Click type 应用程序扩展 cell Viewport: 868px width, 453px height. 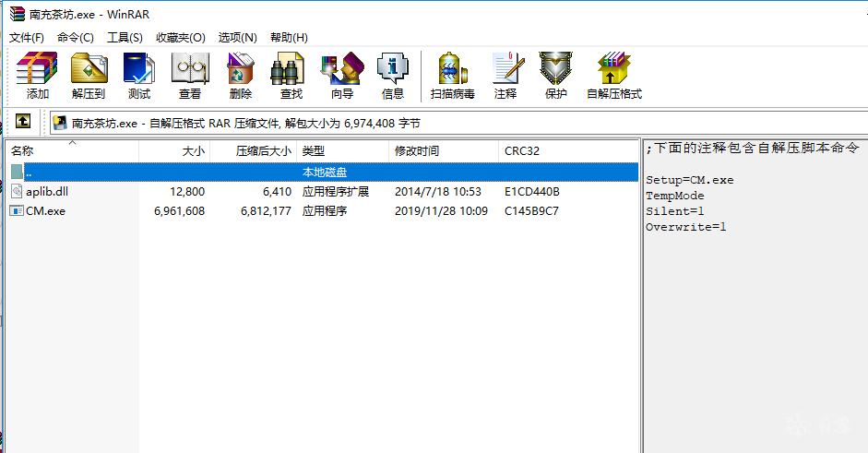pyautogui.click(x=336, y=192)
